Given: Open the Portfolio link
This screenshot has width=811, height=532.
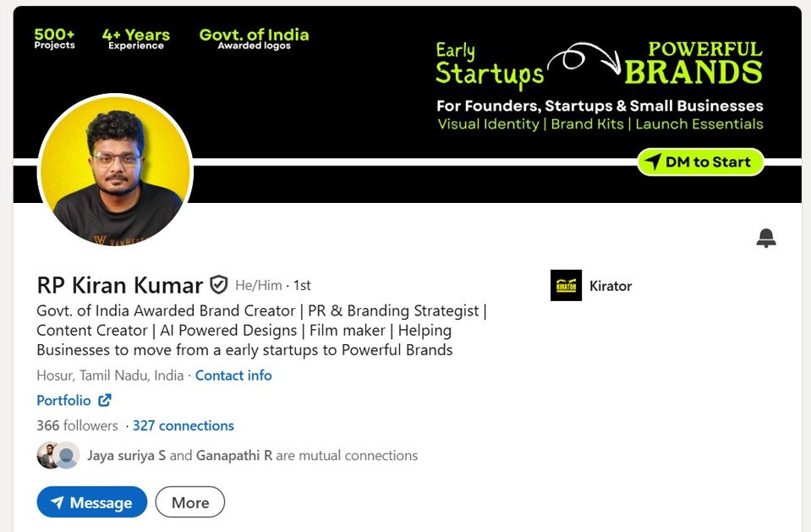Looking at the screenshot, I should tap(64, 400).
